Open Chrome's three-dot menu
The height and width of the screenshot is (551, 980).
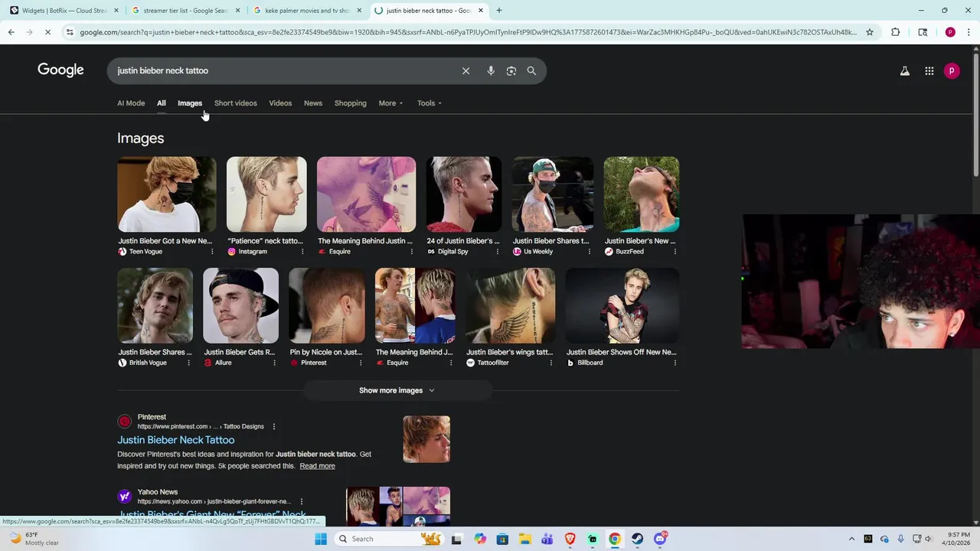tap(969, 32)
